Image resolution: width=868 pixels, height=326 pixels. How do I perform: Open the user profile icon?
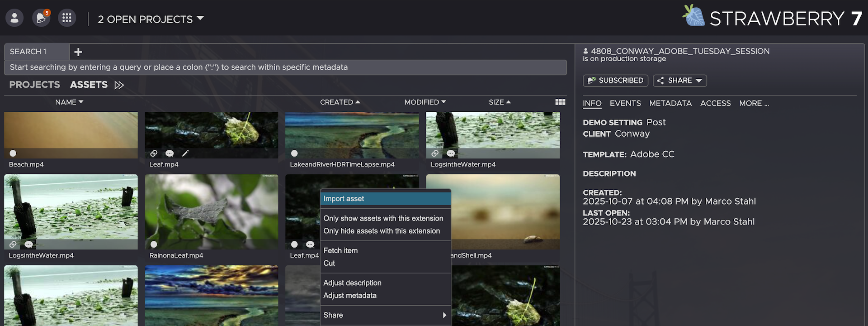point(14,18)
